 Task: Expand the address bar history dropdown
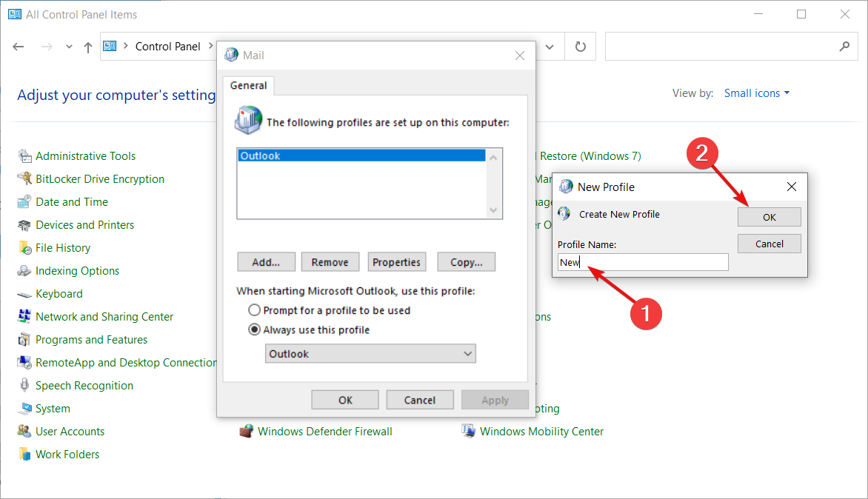549,47
